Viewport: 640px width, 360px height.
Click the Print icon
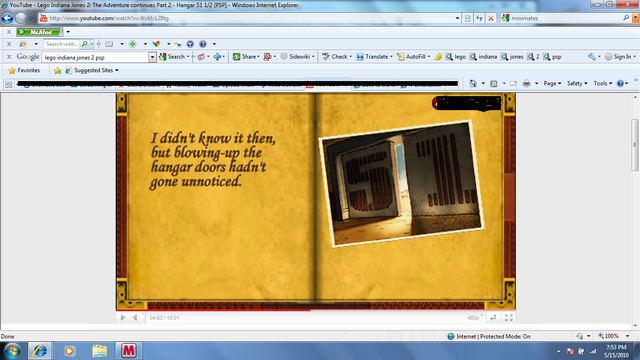[527, 83]
